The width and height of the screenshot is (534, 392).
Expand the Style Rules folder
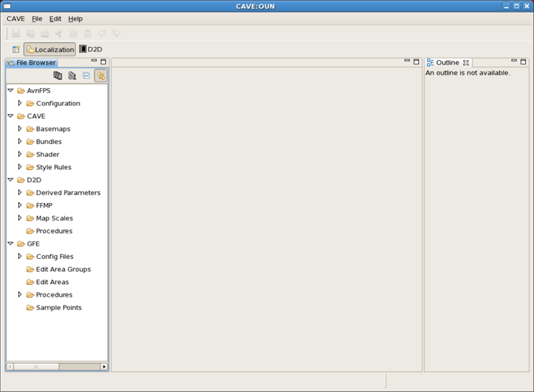(20, 167)
